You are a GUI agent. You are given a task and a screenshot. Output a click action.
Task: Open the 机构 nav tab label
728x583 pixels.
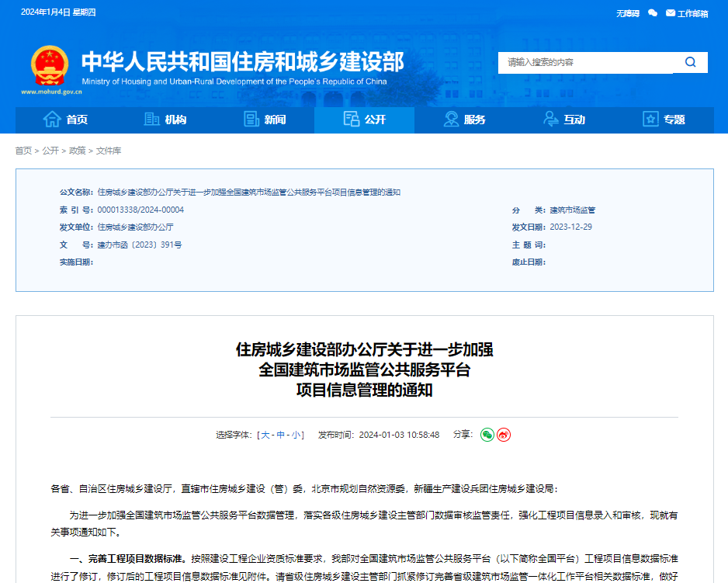[176, 120]
